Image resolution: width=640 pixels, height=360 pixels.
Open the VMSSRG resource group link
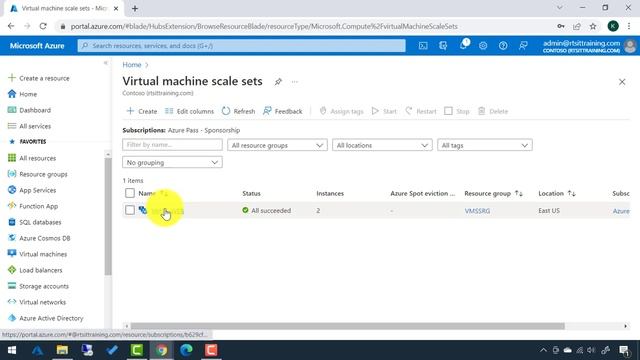point(477,211)
